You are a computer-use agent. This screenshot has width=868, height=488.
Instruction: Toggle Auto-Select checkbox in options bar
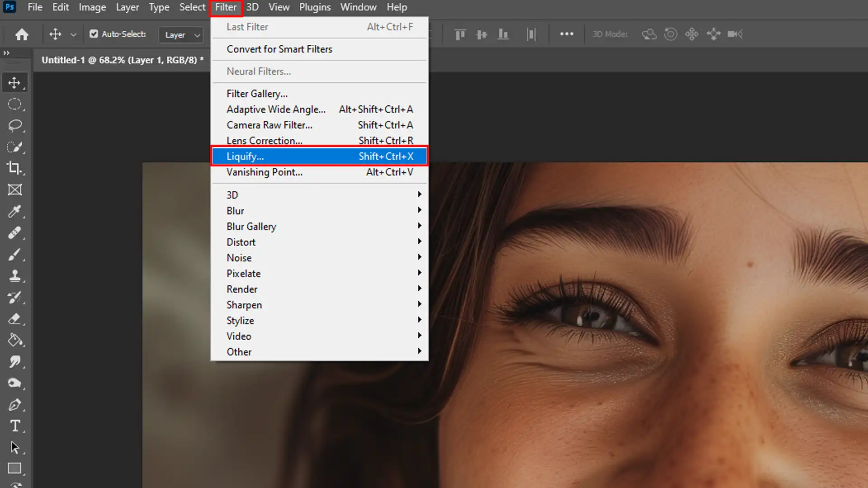pos(94,34)
